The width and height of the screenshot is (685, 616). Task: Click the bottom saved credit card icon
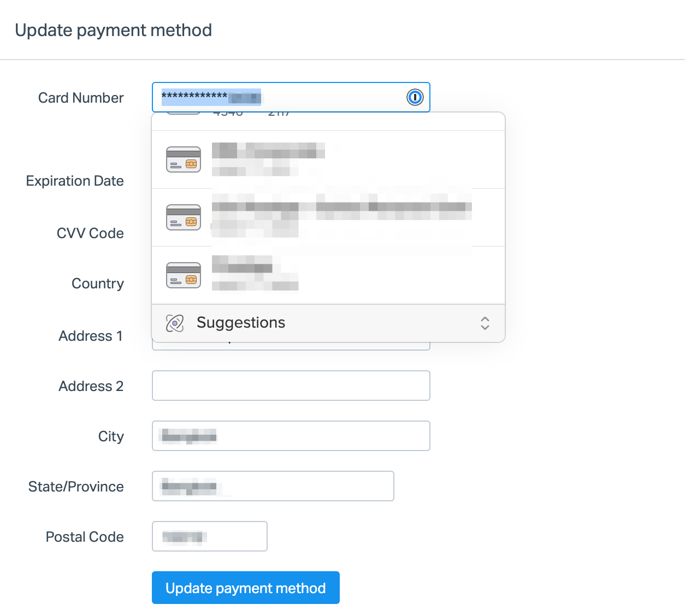coord(184,275)
